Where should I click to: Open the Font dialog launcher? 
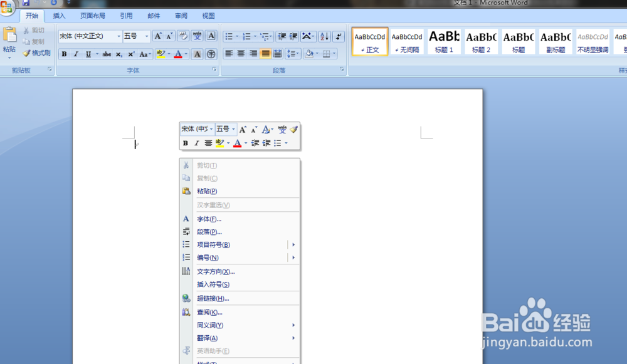coord(214,70)
